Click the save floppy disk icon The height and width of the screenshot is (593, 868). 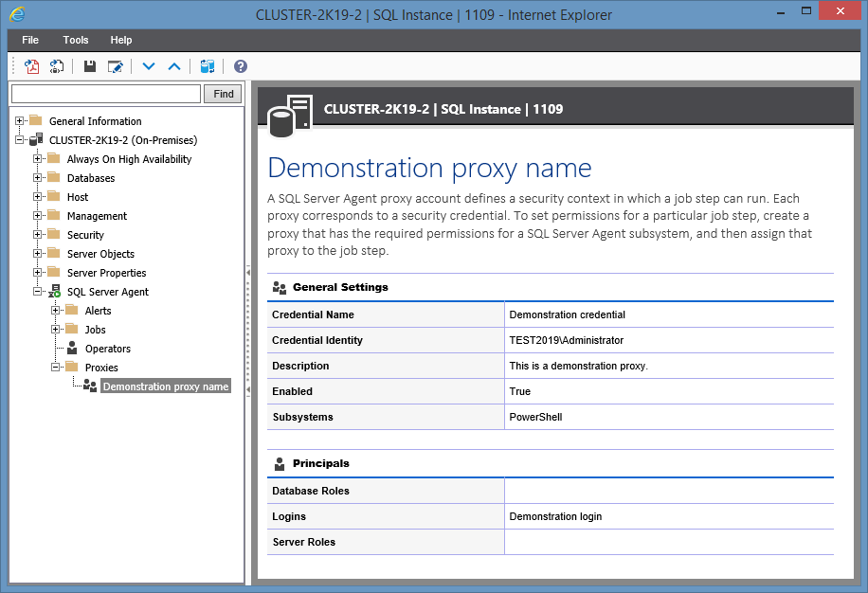pyautogui.click(x=90, y=66)
